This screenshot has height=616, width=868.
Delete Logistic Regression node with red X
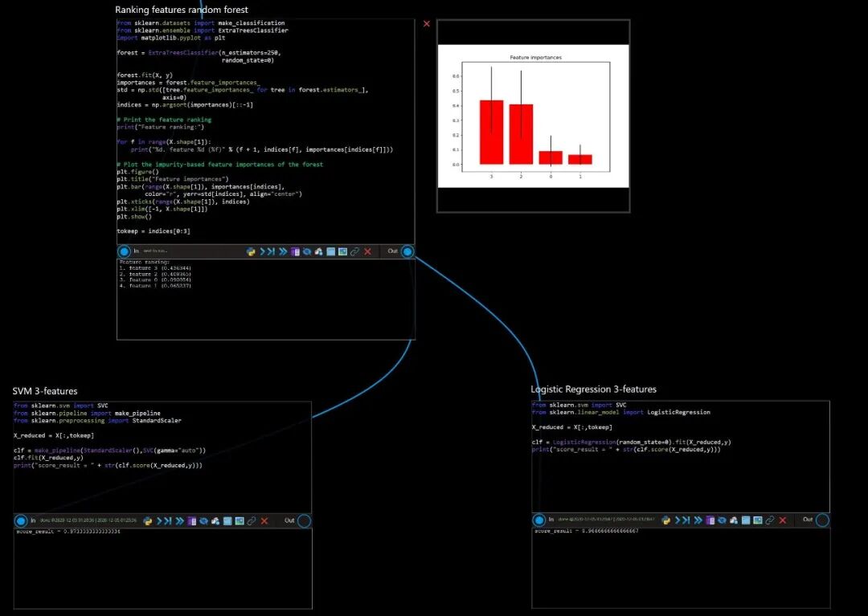(783, 520)
